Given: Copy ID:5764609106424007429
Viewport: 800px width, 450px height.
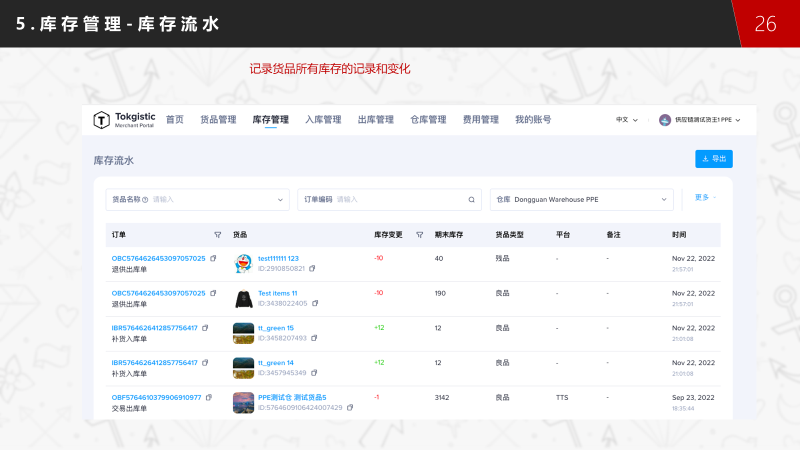Looking at the screenshot, I should click(349, 407).
